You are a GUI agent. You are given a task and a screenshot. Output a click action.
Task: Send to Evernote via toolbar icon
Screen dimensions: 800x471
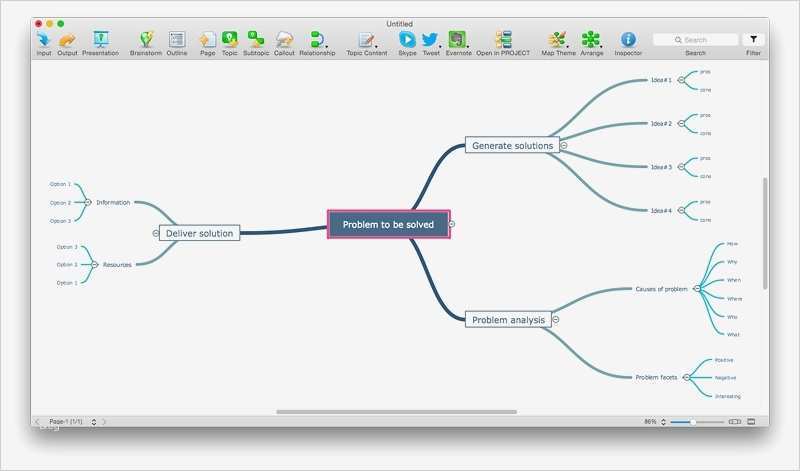click(457, 39)
